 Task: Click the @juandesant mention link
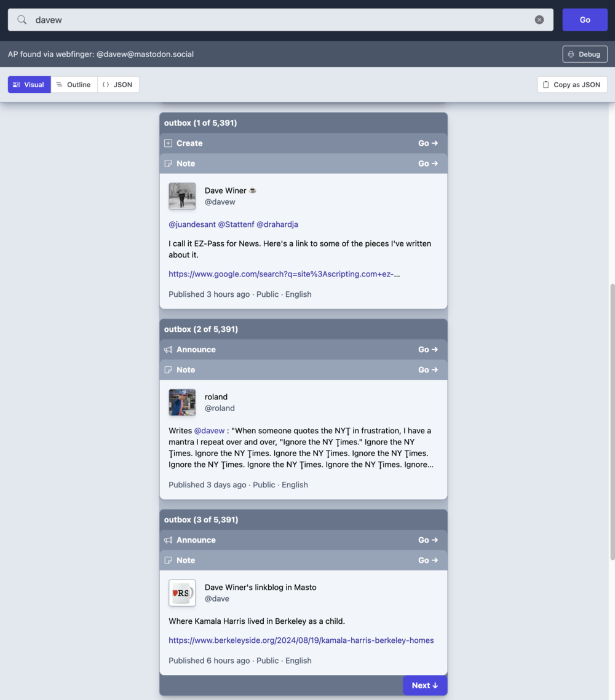tap(191, 224)
